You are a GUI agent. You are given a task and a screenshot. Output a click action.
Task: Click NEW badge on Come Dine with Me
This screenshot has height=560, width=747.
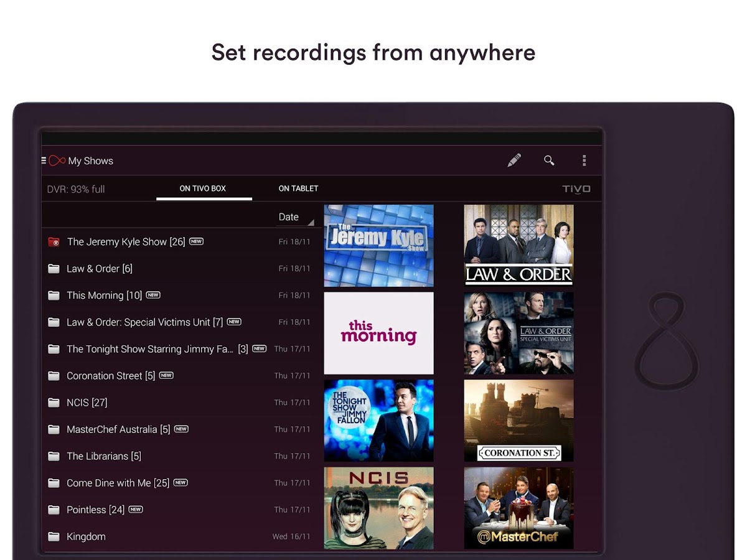pyautogui.click(x=181, y=482)
